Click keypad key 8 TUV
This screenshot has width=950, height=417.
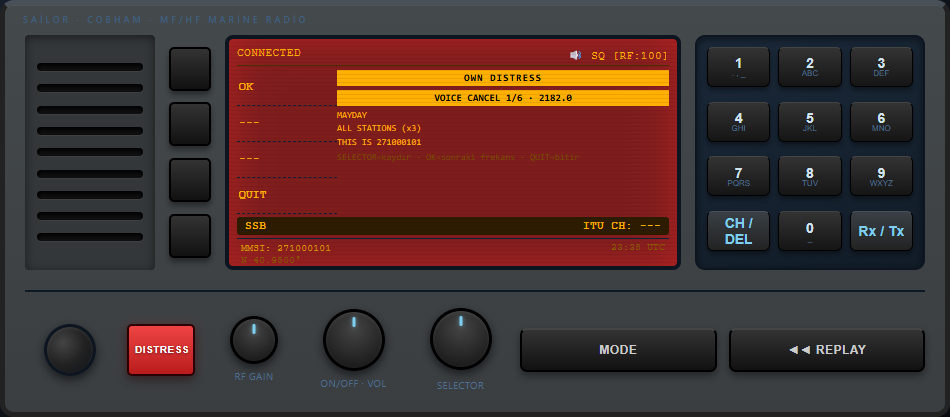pos(809,176)
